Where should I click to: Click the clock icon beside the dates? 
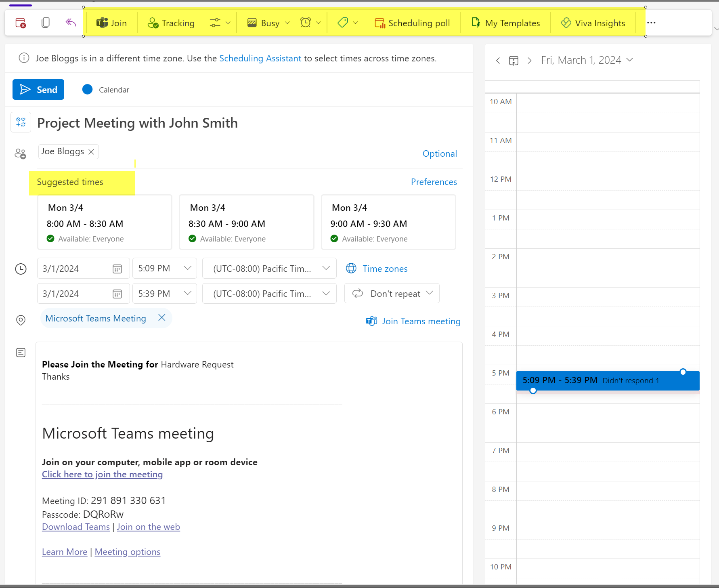[x=21, y=269]
